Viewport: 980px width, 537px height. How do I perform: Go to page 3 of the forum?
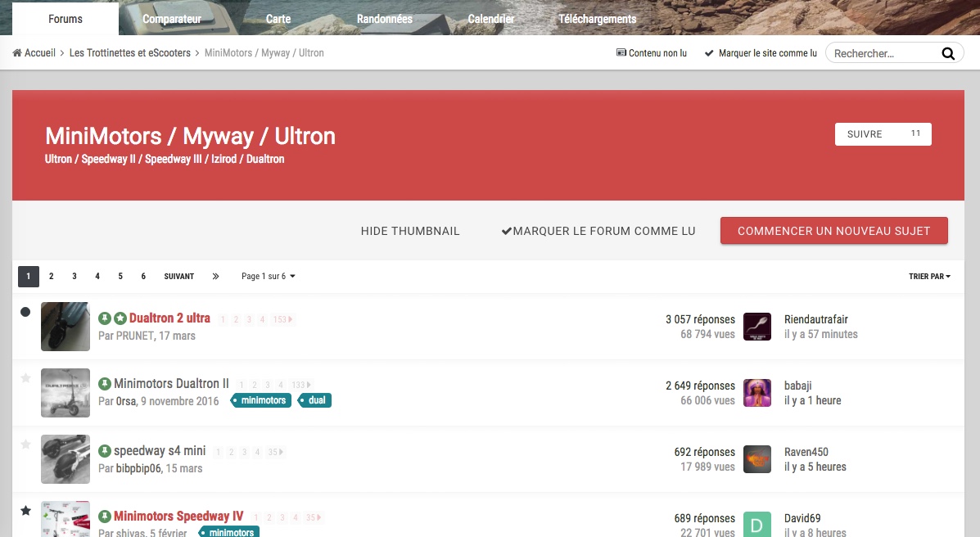[x=75, y=277]
